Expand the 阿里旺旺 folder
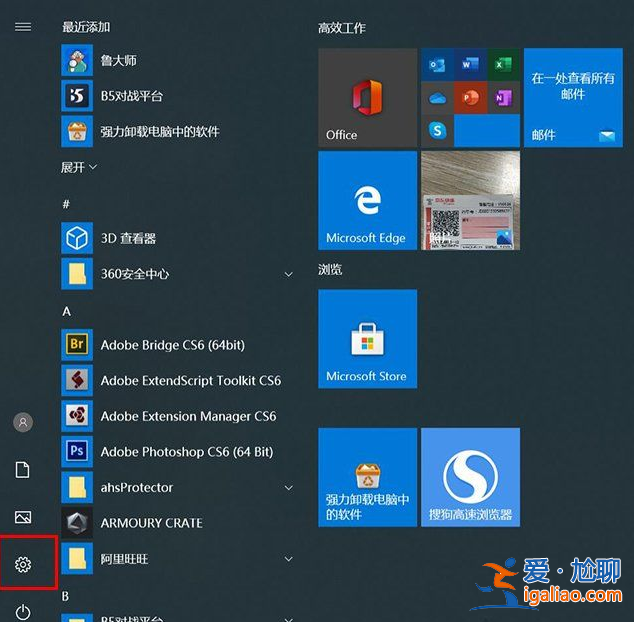 178,559
